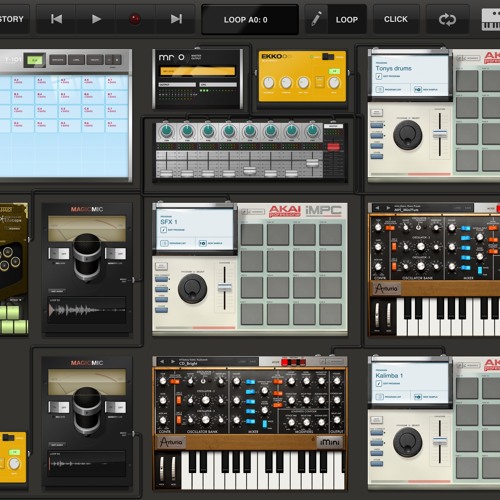The width and height of the screenshot is (500, 500).
Task: Tap edit program icon under SFX 1
Action: [x=163, y=230]
